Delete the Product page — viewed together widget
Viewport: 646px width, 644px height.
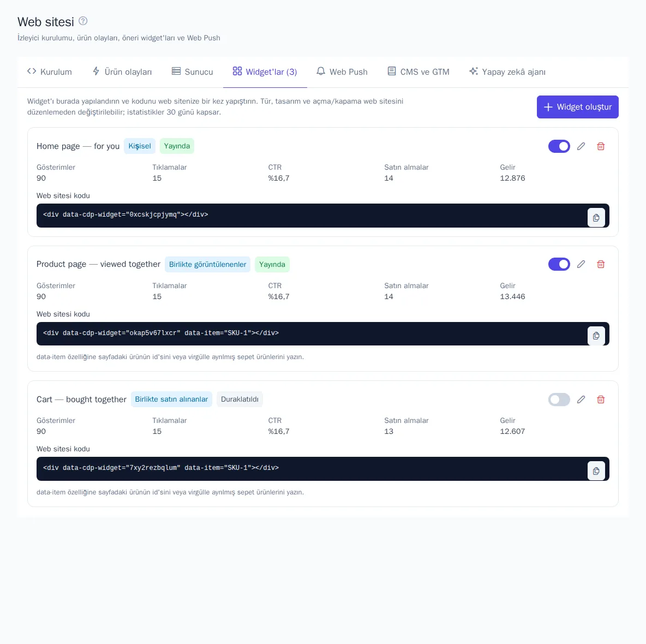601,264
